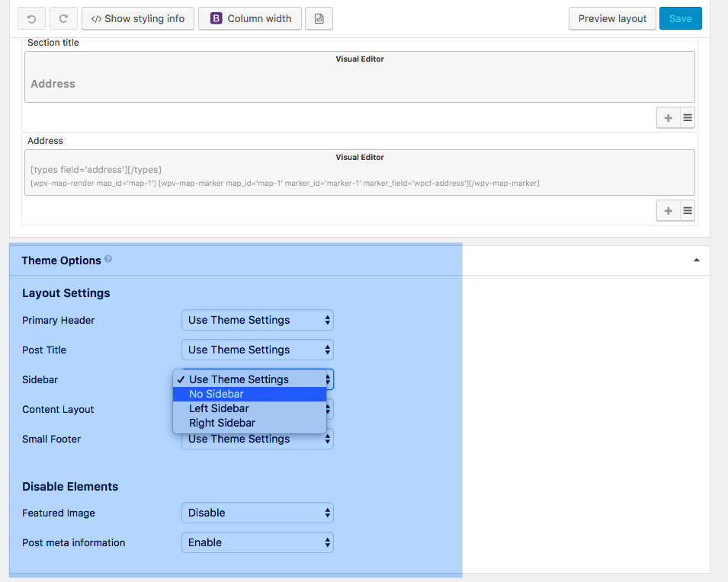Click Show styling info button

pyautogui.click(x=138, y=18)
